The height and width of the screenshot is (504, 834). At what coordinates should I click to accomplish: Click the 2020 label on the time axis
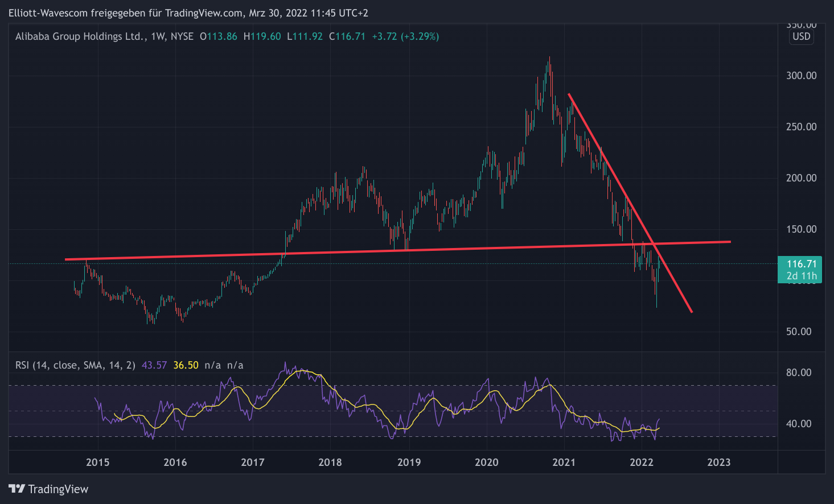tap(486, 462)
